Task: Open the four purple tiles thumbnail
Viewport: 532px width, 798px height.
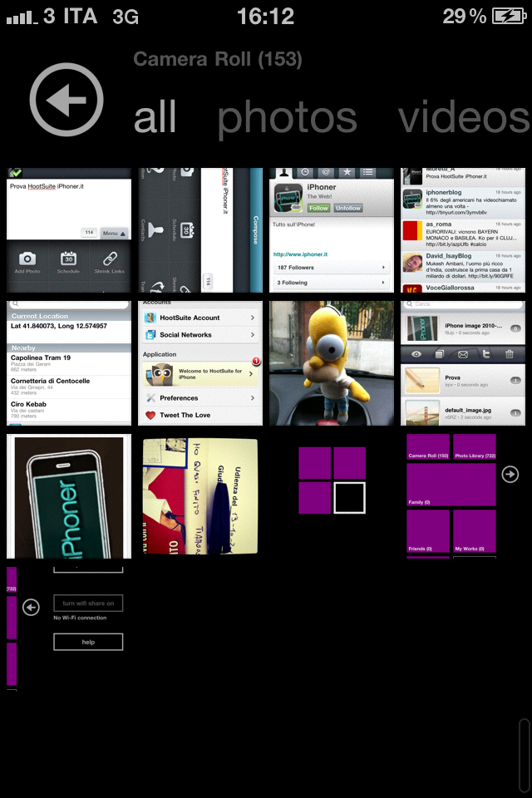Action: 332,496
